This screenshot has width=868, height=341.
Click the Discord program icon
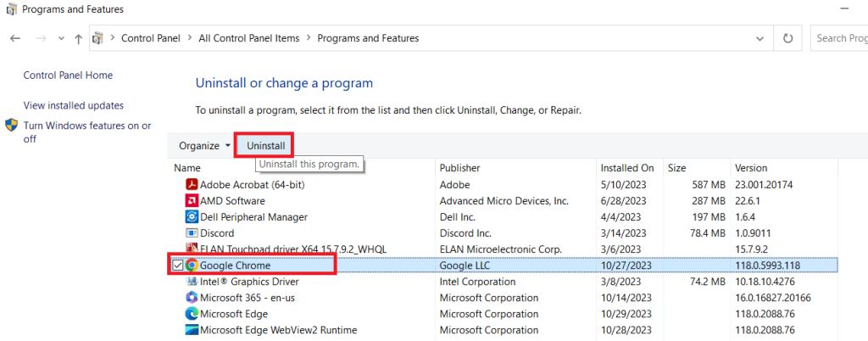click(x=192, y=233)
